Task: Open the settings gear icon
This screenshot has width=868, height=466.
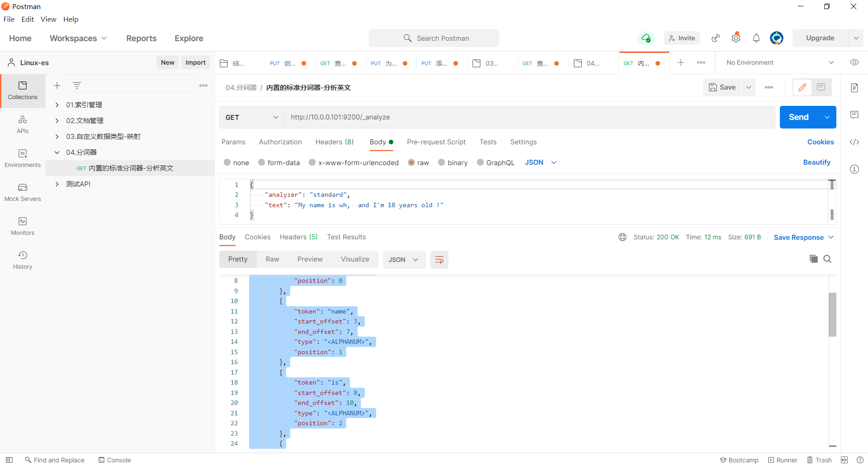Action: 736,38
